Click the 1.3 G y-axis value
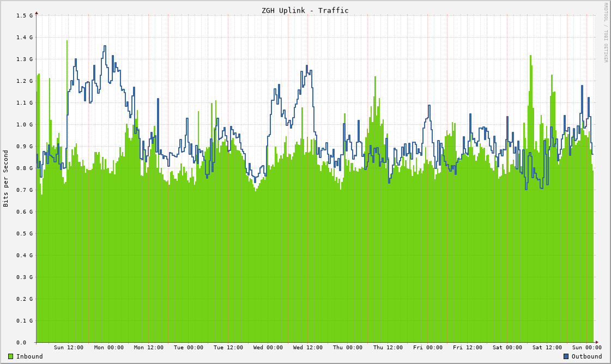 click(25, 59)
